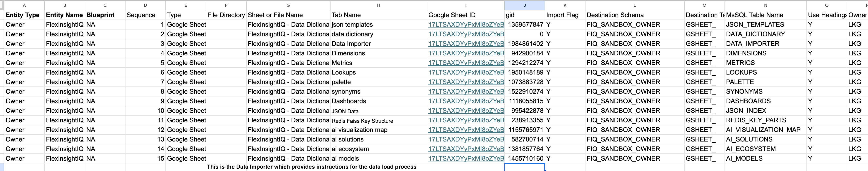Select the 'data dictionary' tab name cell
The width and height of the screenshot is (868, 171).
[x=379, y=34]
